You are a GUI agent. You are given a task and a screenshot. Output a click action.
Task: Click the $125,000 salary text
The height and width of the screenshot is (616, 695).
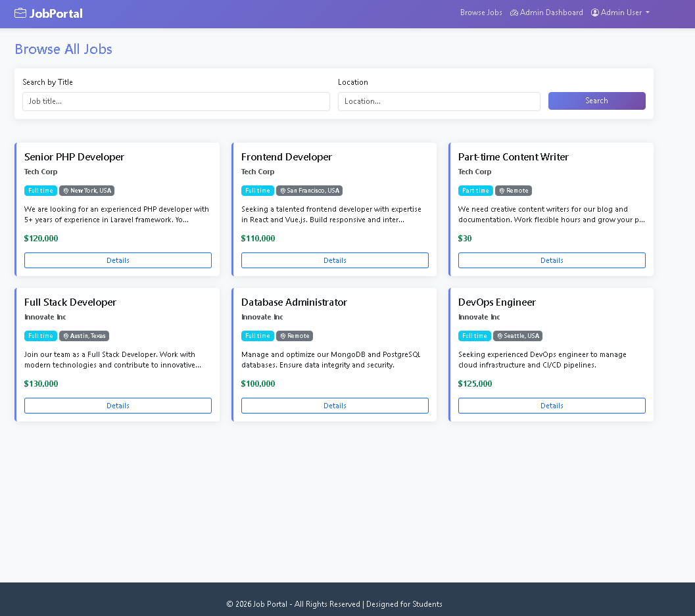[475, 384]
